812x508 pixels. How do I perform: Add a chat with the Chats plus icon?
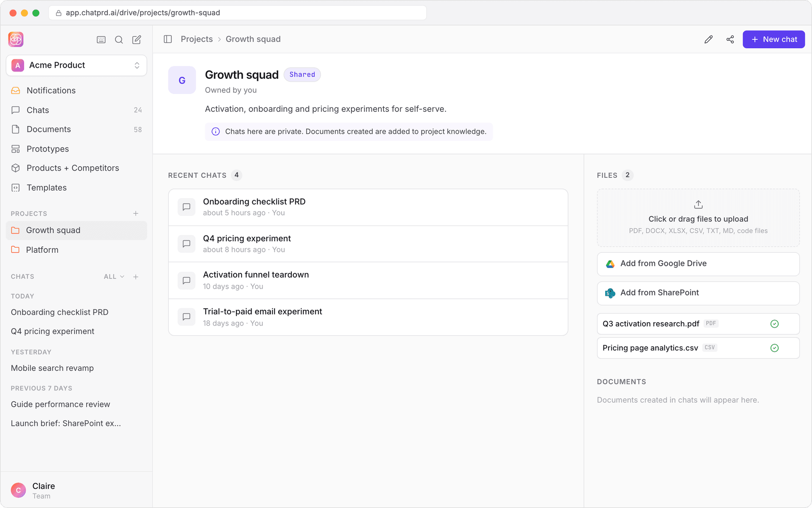pyautogui.click(x=136, y=277)
